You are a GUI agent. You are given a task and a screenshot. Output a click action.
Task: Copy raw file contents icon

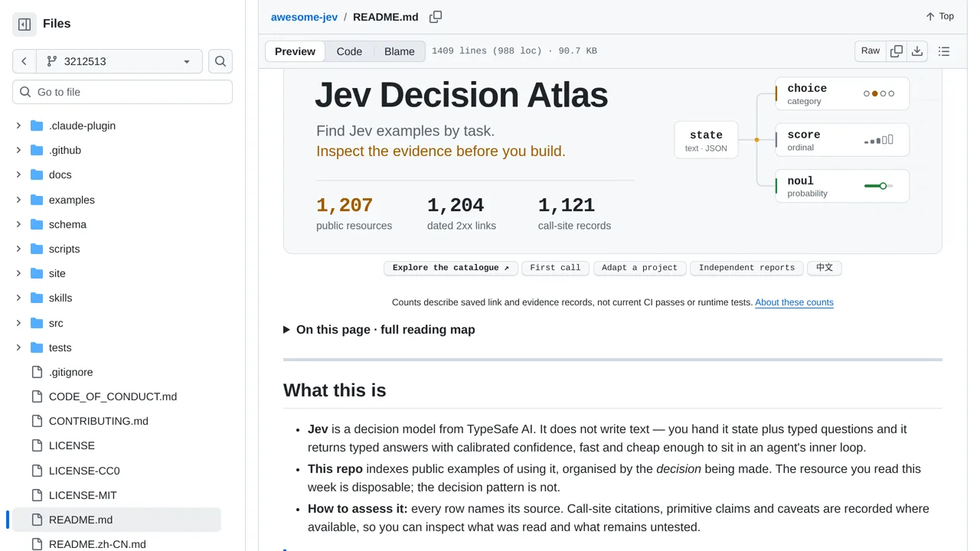point(897,51)
